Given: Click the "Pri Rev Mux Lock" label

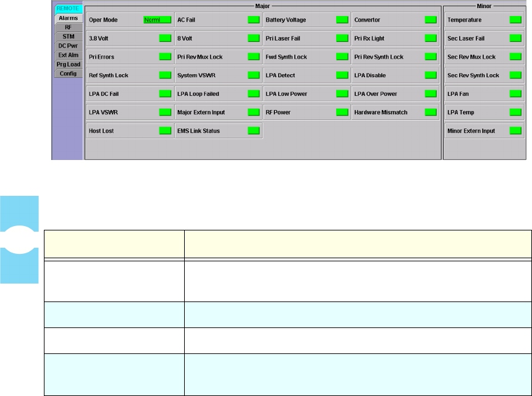Looking at the screenshot, I should (x=200, y=57).
